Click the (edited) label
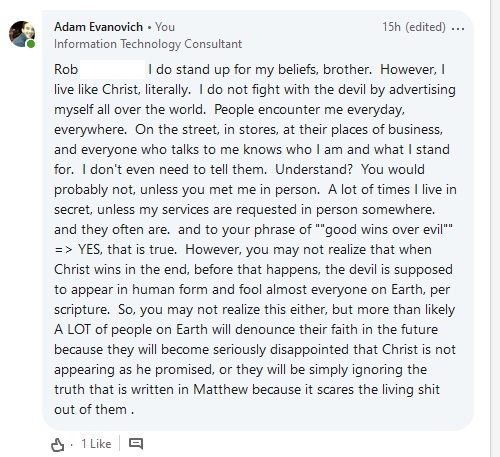Image resolution: width=500 pixels, height=457 pixels. tap(425, 27)
